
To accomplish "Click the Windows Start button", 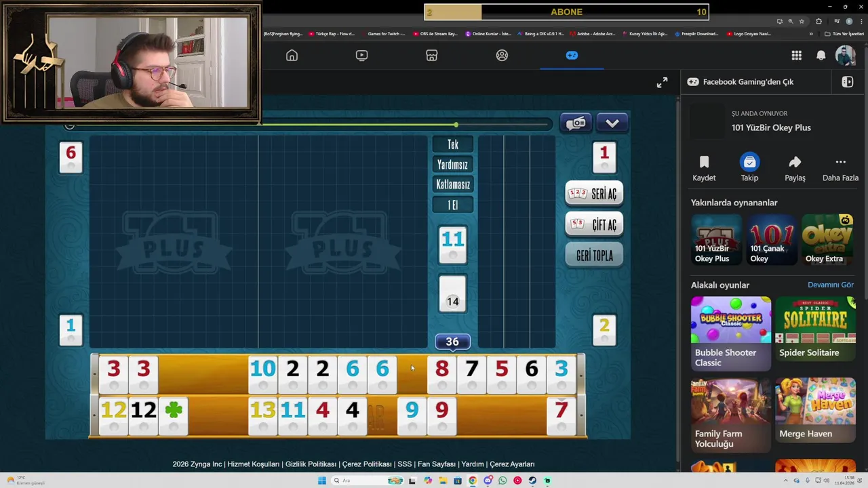I will click(x=321, y=481).
